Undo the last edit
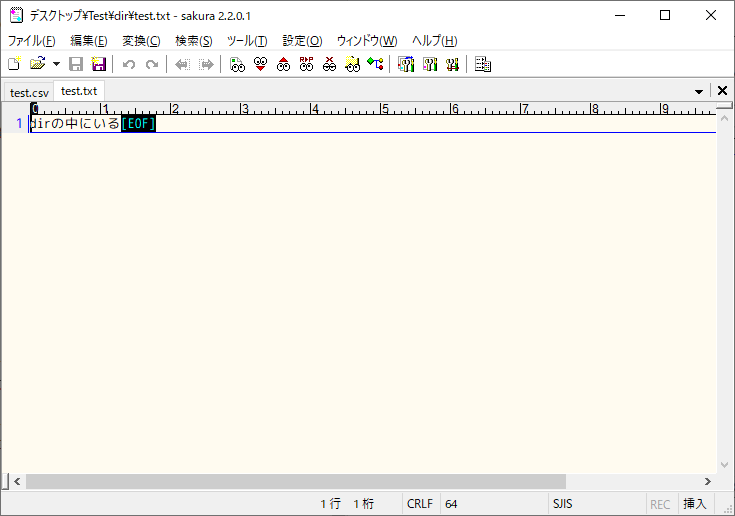Image resolution: width=735 pixels, height=516 pixels. click(x=129, y=64)
